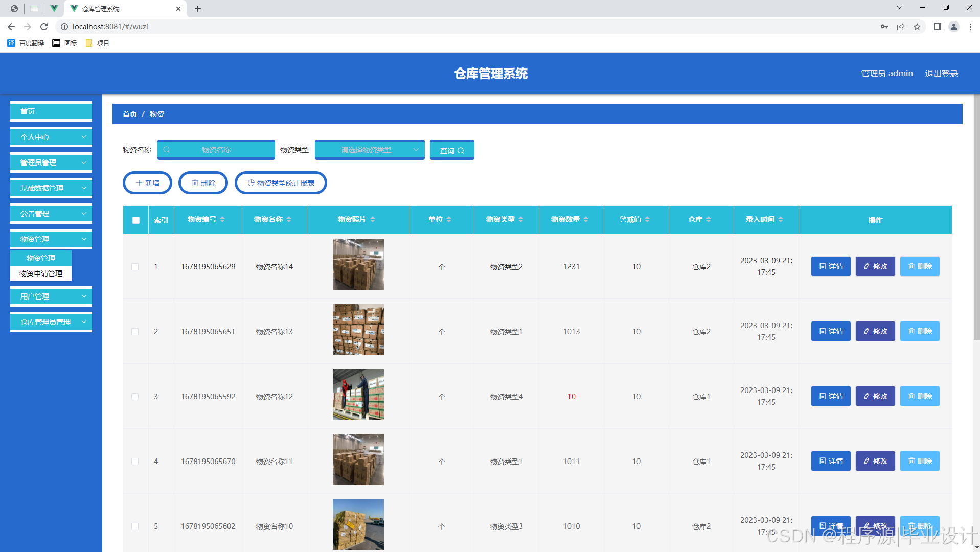Toggle the browser side panel icon
Image resolution: width=980 pixels, height=552 pixels.
coord(938,27)
